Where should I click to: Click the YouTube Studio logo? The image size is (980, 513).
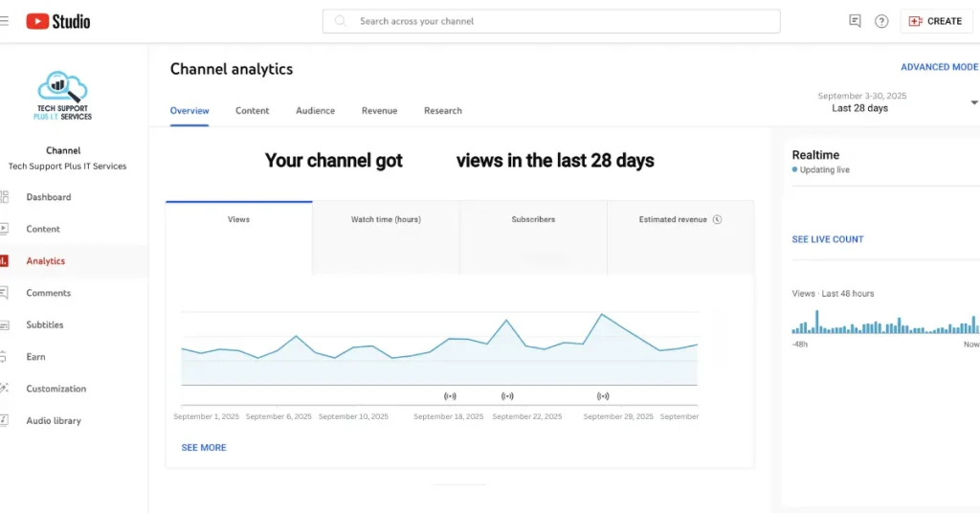click(58, 20)
